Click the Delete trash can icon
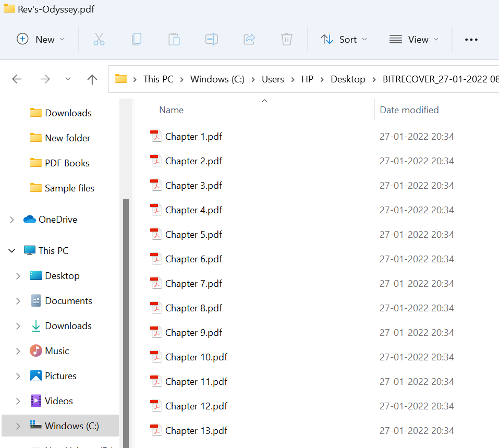Viewport: 499px width, 448px height. click(286, 39)
